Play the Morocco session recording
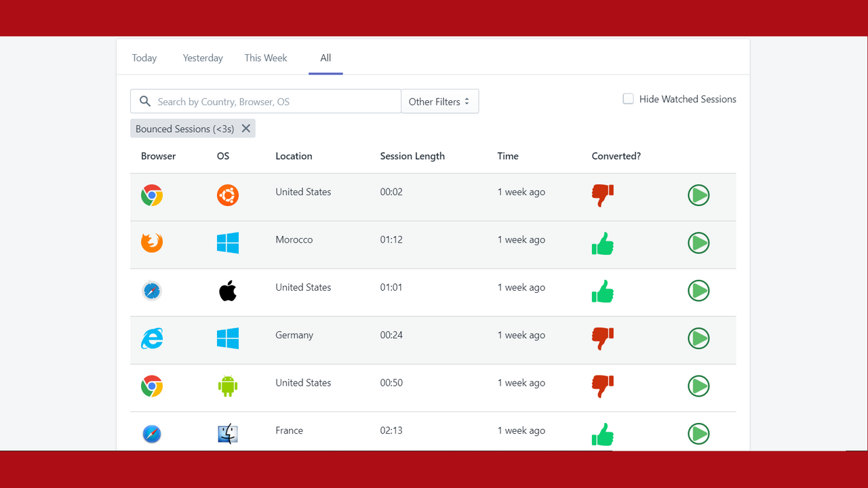The image size is (868, 488). point(698,243)
